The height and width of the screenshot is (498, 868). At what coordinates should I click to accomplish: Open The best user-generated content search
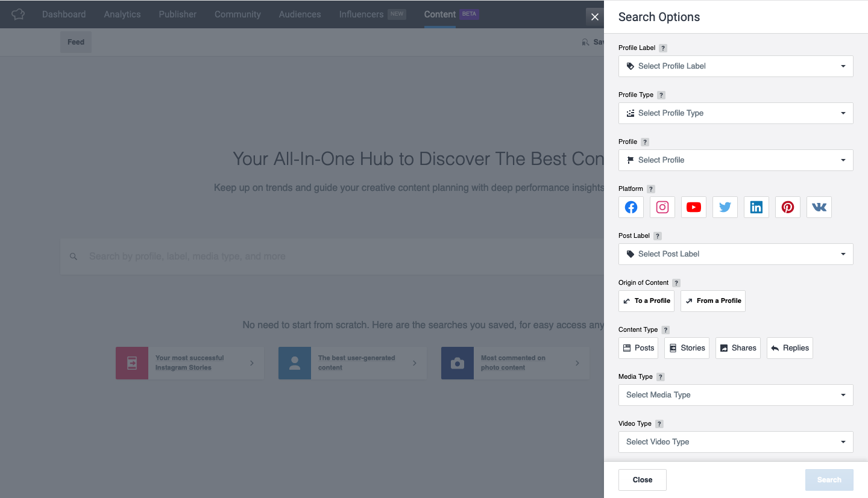point(353,363)
